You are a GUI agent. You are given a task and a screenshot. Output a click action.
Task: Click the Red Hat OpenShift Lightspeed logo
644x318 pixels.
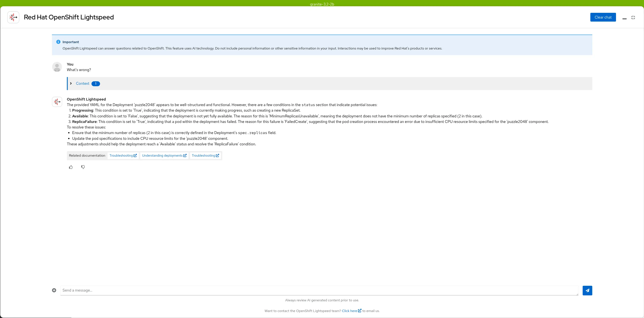point(13,17)
